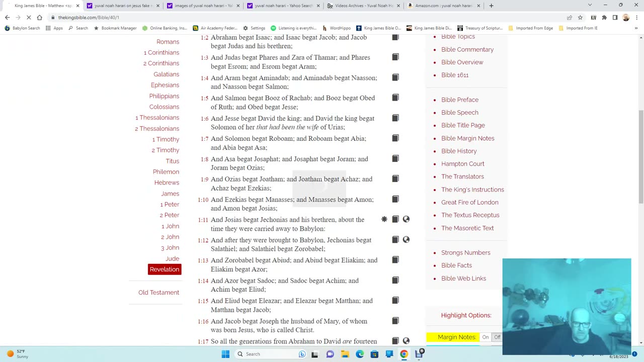Open the book icon beside verse 1:12
Screen dimensions: 644x362
(395, 240)
